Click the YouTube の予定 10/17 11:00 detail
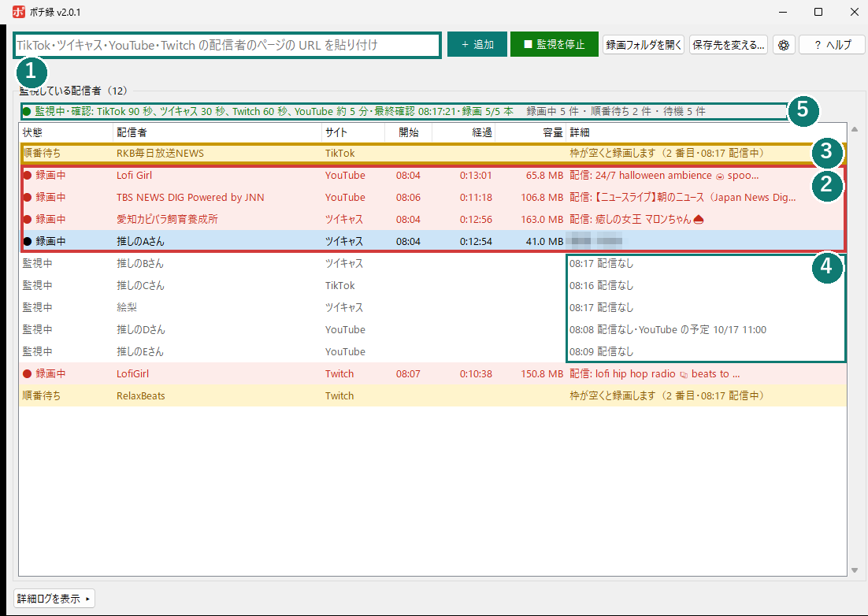868x616 pixels. point(703,330)
